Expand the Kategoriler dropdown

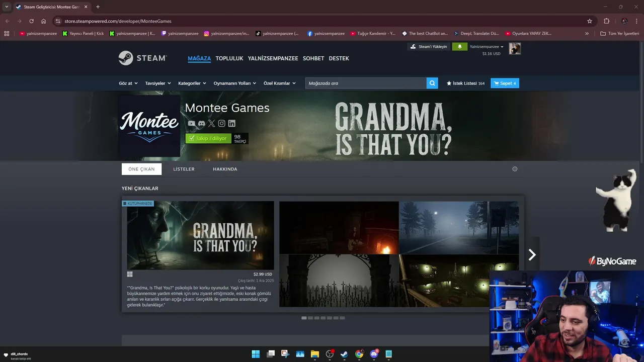192,83
